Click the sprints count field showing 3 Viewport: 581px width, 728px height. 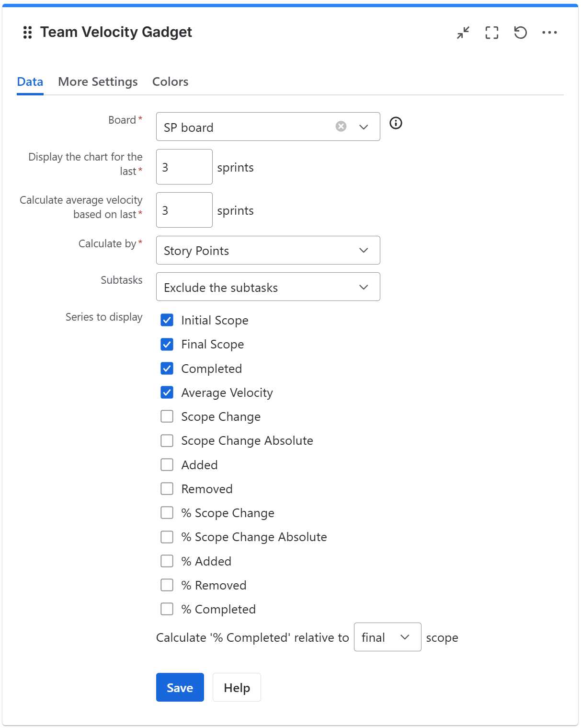coord(184,166)
